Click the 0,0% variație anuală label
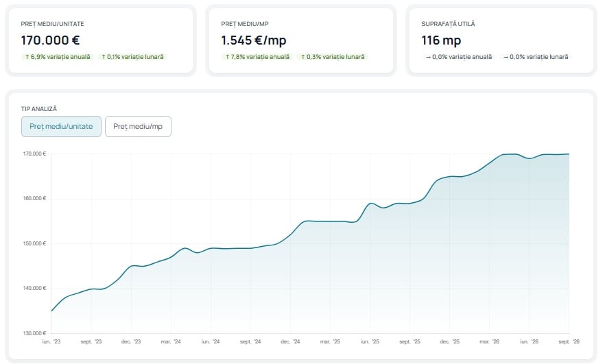Screen dimensions: 605x364 459,57
